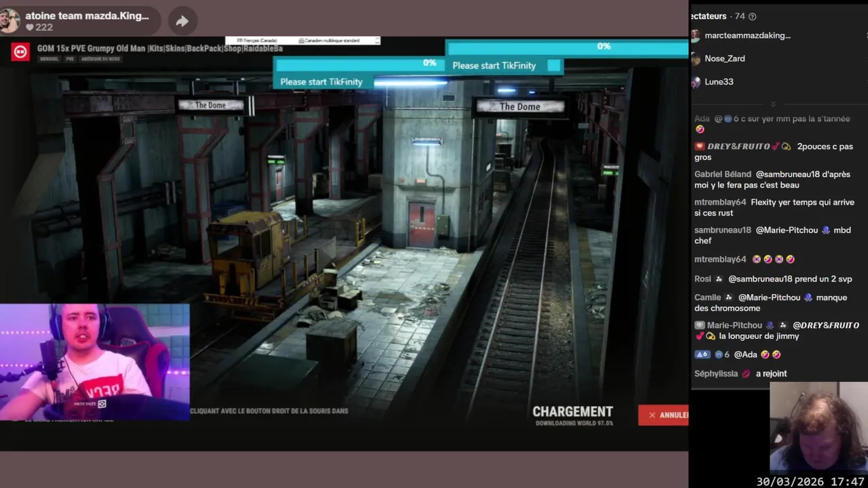
Task: Click the date and time 30/03/2026 17:47
Action: 810,481
